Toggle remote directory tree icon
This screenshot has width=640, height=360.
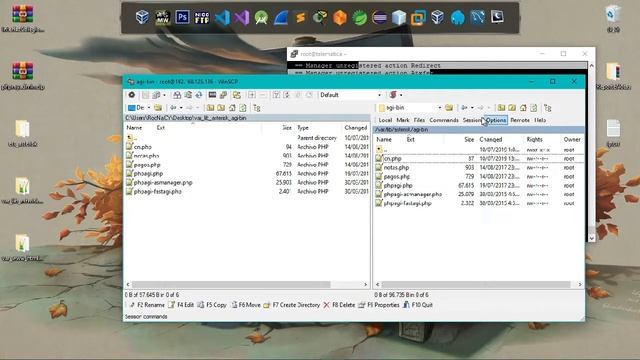coord(548,108)
